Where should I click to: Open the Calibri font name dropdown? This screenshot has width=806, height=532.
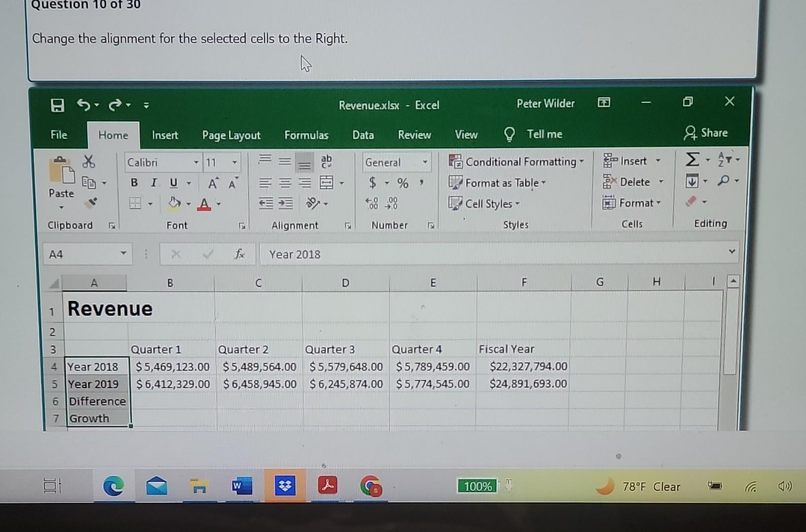point(196,162)
